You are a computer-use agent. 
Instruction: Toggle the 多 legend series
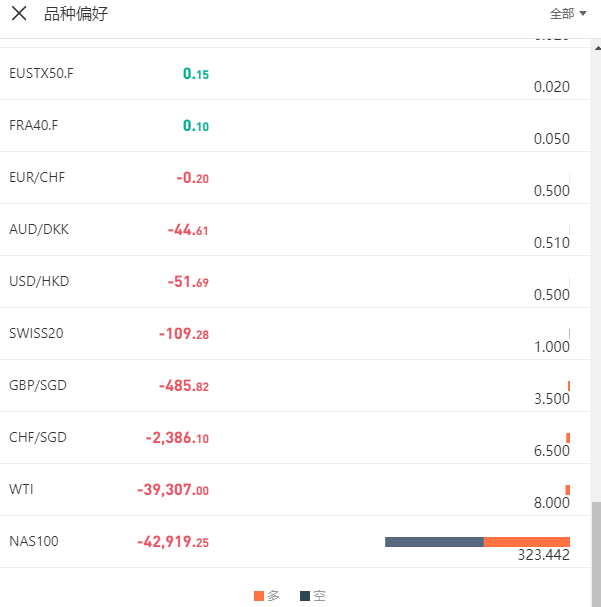(267, 596)
